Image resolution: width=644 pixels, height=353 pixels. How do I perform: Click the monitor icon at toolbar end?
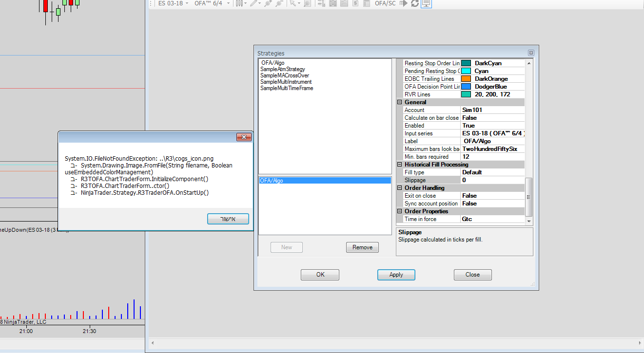pyautogui.click(x=426, y=3)
